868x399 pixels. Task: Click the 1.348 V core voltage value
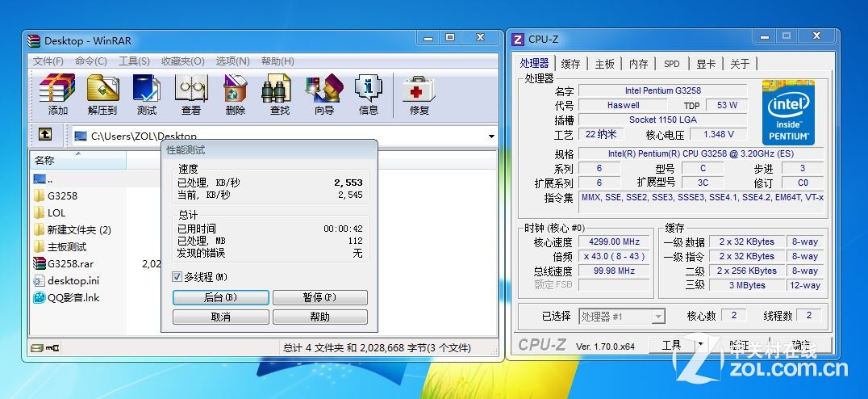pyautogui.click(x=719, y=134)
